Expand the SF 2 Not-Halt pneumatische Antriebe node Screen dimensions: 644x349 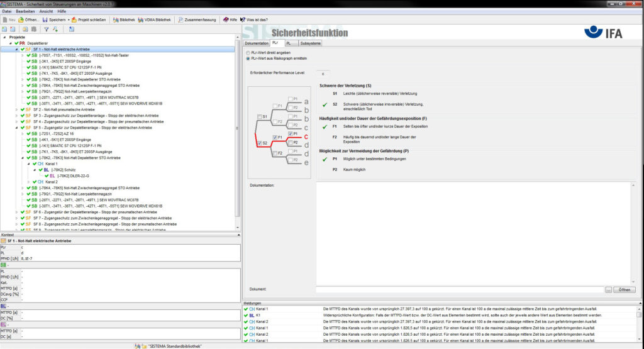(x=15, y=109)
